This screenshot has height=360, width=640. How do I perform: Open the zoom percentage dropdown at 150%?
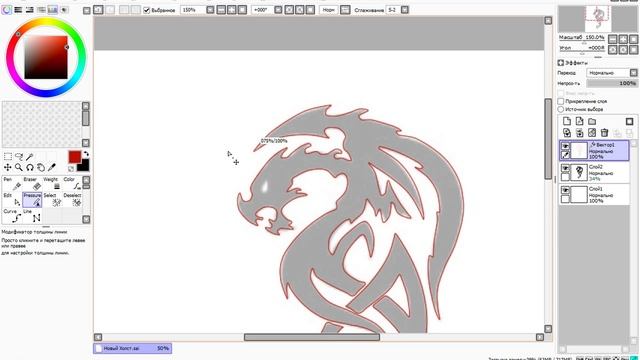(210, 10)
